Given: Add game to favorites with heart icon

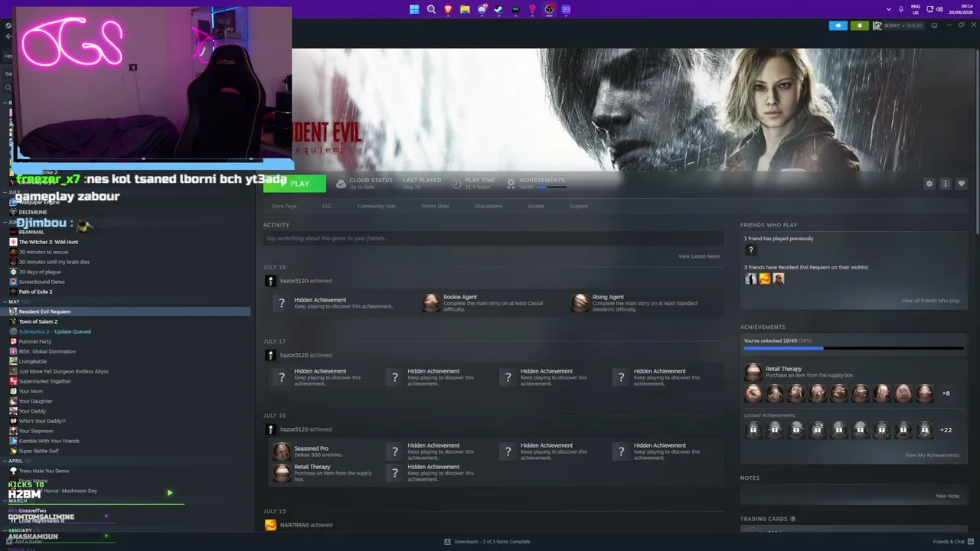Looking at the screenshot, I should 962,184.
